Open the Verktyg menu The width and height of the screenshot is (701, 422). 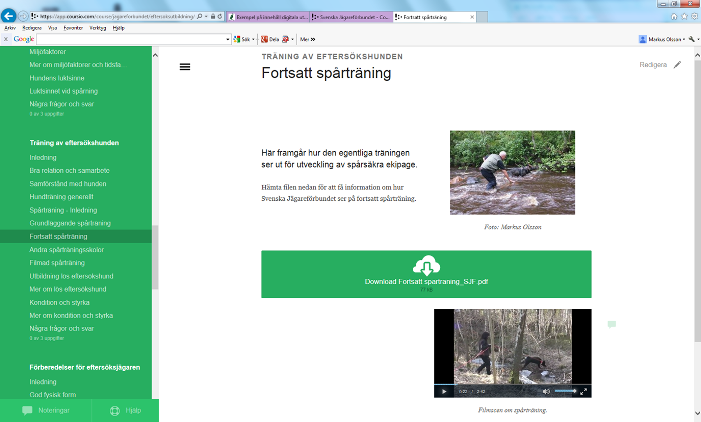pos(98,28)
